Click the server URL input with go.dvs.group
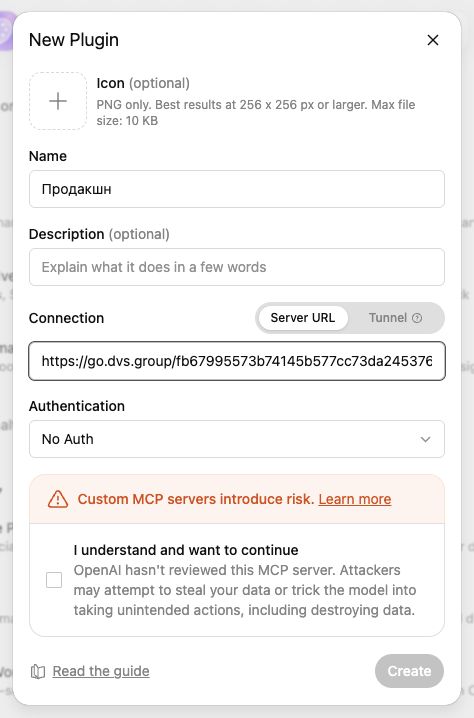The height and width of the screenshot is (718, 474). pos(237,361)
